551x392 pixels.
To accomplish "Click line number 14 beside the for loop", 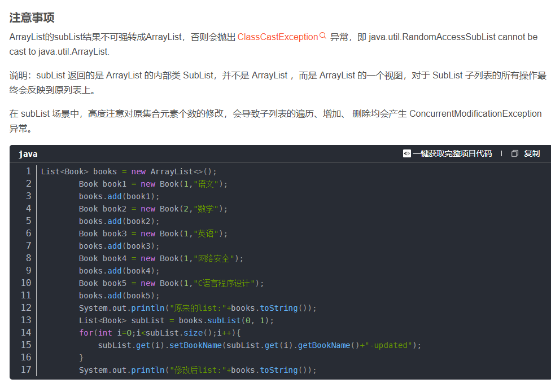I will pyautogui.click(x=26, y=333).
